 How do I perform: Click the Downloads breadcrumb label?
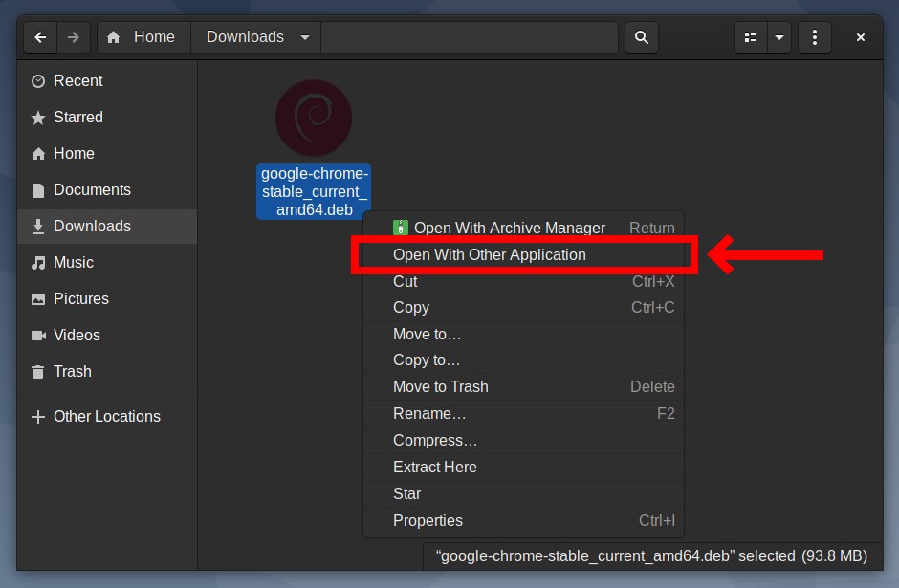(246, 36)
